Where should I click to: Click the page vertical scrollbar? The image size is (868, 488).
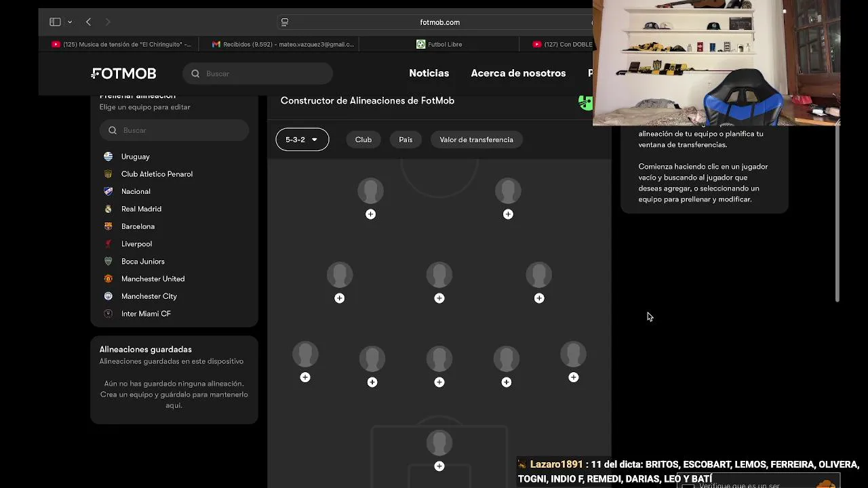tap(837, 214)
